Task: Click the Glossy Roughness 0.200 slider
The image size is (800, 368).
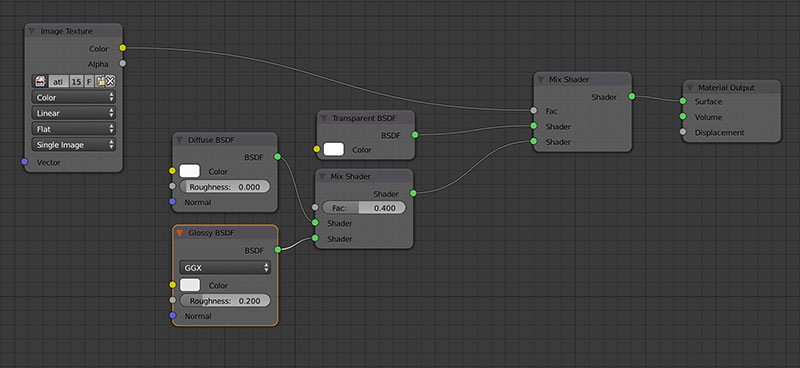Action: 225,301
